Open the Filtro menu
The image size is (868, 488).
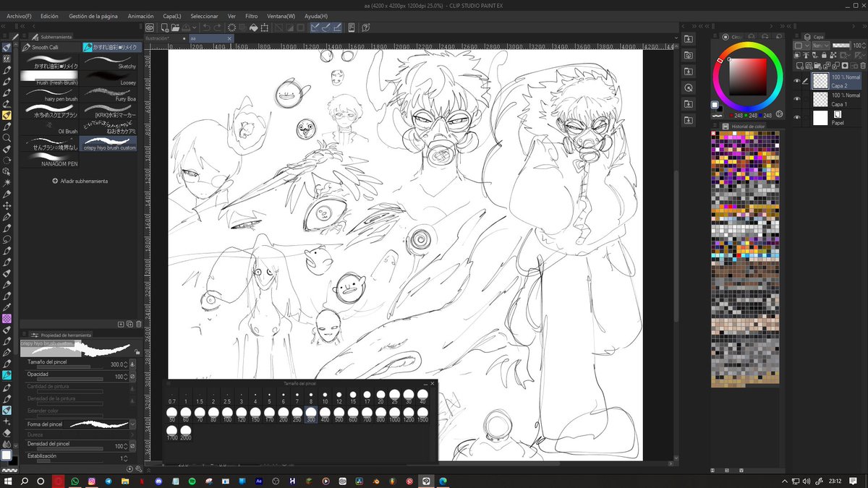[251, 15]
